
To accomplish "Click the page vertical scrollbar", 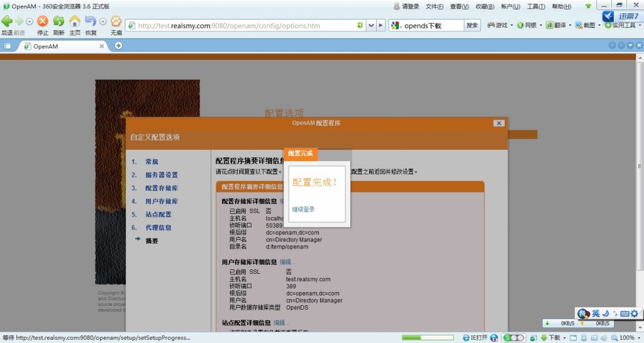I will 640,166.
